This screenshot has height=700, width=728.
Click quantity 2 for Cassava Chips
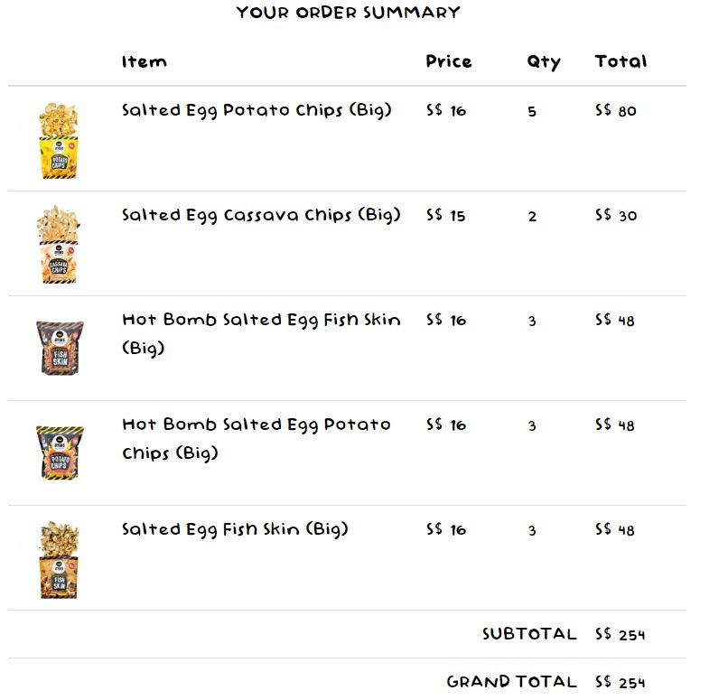pyautogui.click(x=532, y=217)
